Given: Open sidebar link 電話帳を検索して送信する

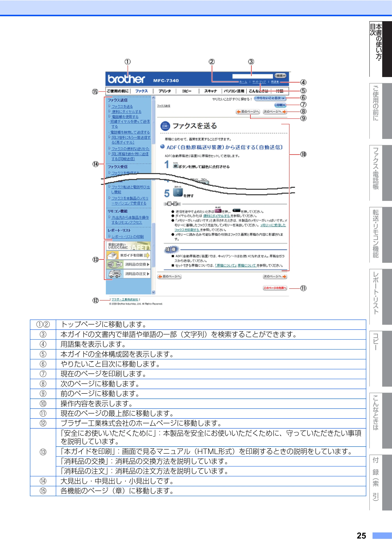Looking at the screenshot, I should tap(130, 132).
